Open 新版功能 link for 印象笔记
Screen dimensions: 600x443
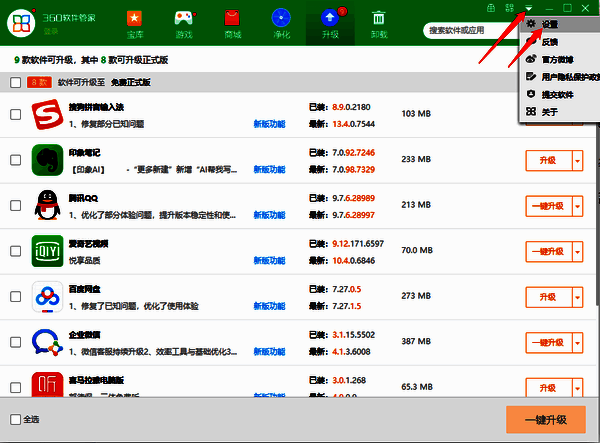pyautogui.click(x=269, y=169)
